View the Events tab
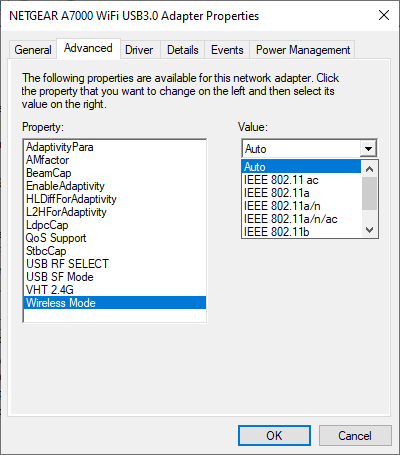The width and height of the screenshot is (400, 455). pos(227,50)
